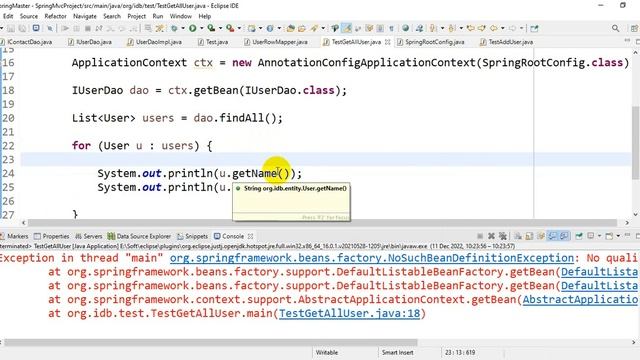Click Writable status bar field
Image resolution: width=640 pixels, height=360 pixels.
(x=327, y=352)
